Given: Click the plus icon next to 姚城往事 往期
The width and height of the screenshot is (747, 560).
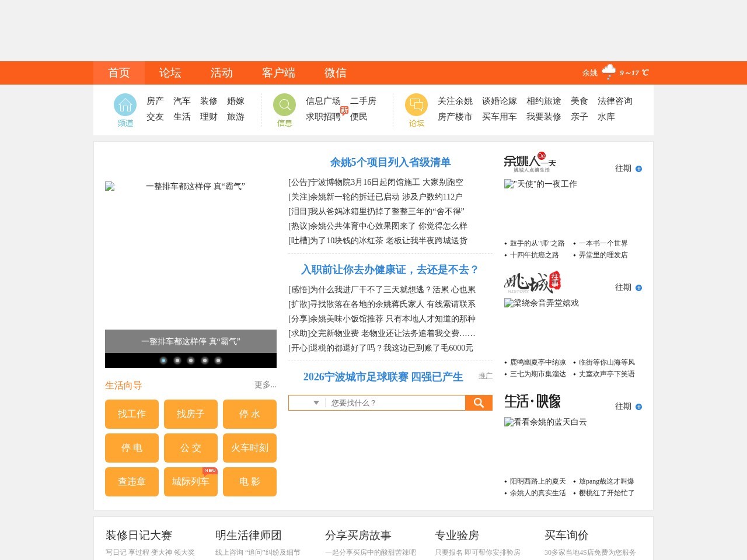Looking at the screenshot, I should [x=639, y=288].
